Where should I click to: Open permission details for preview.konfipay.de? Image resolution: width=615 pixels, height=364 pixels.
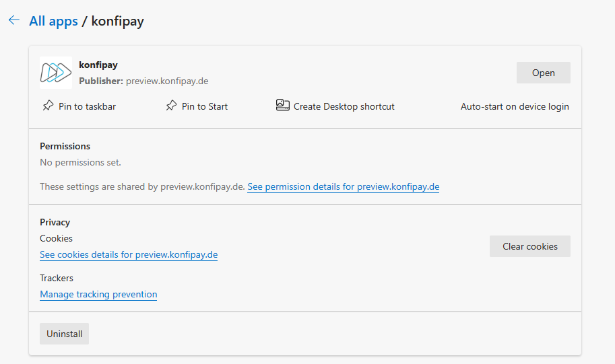(x=343, y=186)
